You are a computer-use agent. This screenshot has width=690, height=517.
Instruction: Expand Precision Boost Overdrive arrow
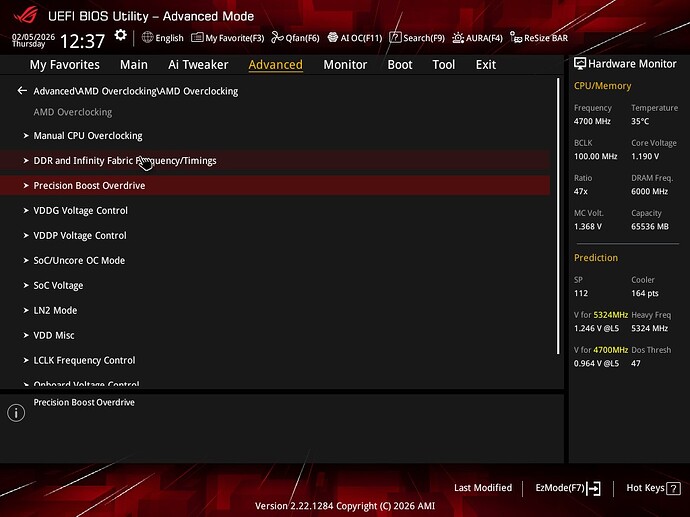(x=26, y=185)
